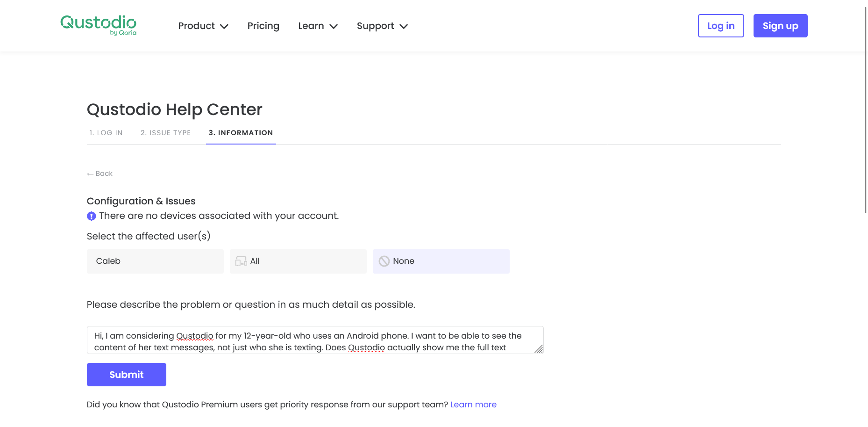Viewport: 868px width, 427px height.
Task: Select None for affected users
Action: [x=441, y=261]
